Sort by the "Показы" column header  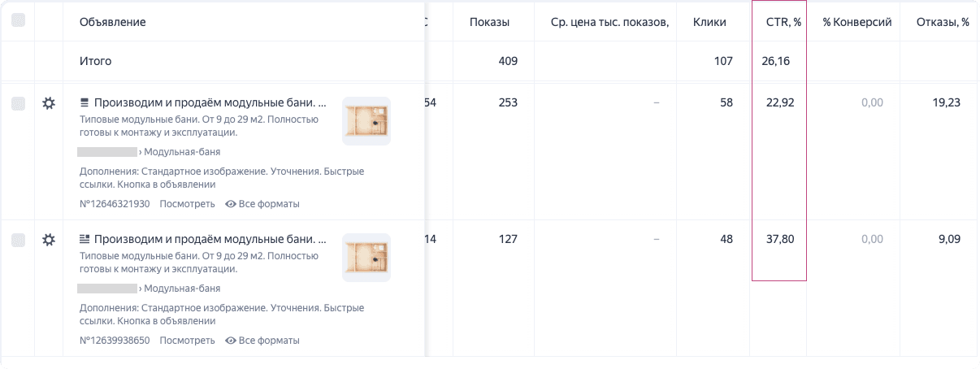pos(489,22)
